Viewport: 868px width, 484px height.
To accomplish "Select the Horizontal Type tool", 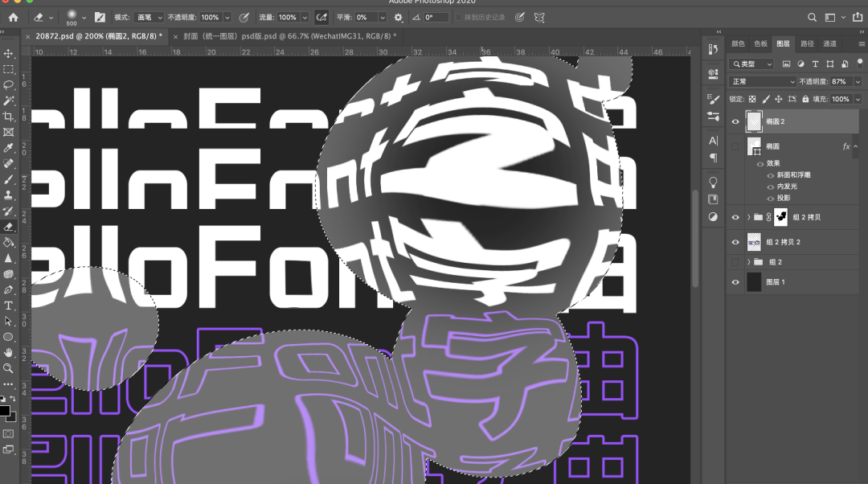I will coord(9,306).
